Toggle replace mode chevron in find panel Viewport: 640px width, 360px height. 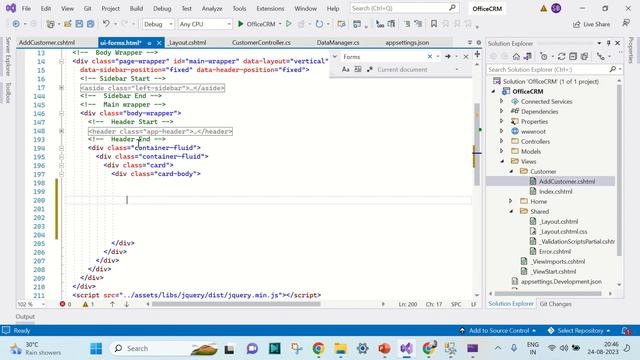[x=335, y=56]
